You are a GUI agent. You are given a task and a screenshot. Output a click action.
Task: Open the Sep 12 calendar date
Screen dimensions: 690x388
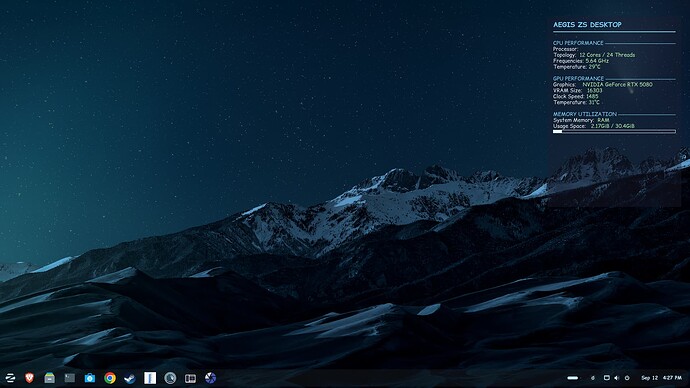pos(650,378)
